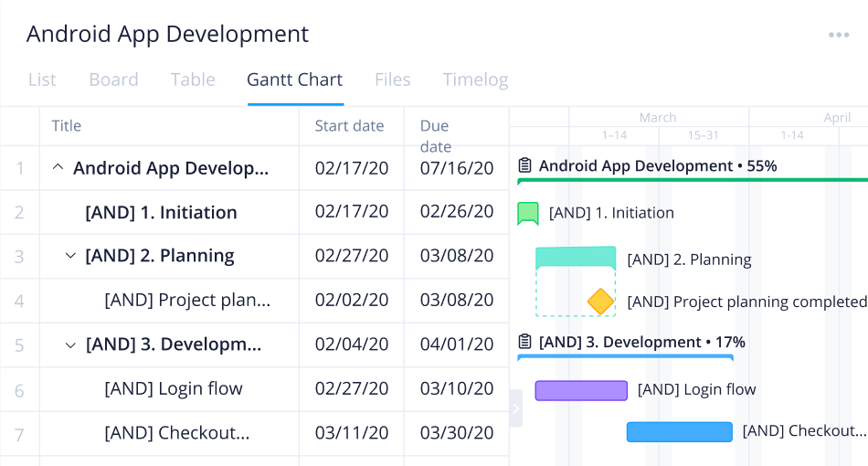Click the green Initiation milestone flag
The image size is (868, 466).
527,213
